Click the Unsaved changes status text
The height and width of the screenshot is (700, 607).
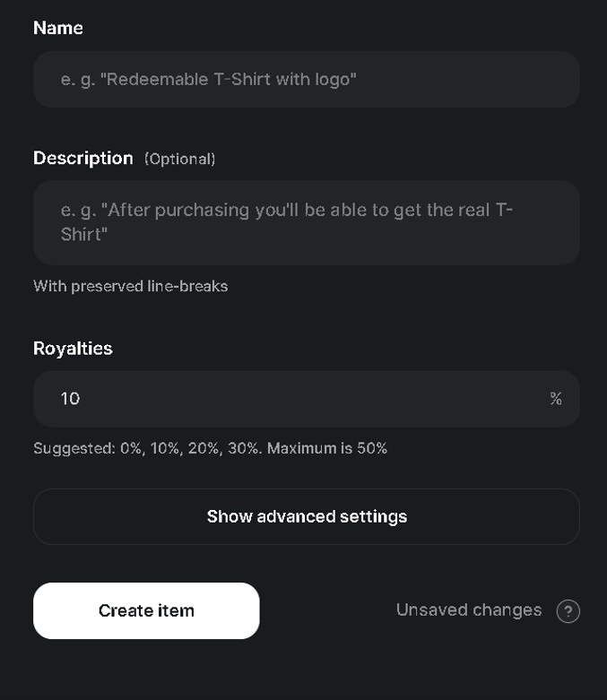pos(469,609)
